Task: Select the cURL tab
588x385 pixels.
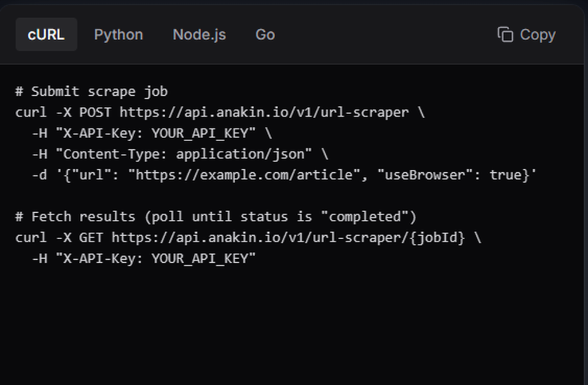Action: coord(46,35)
